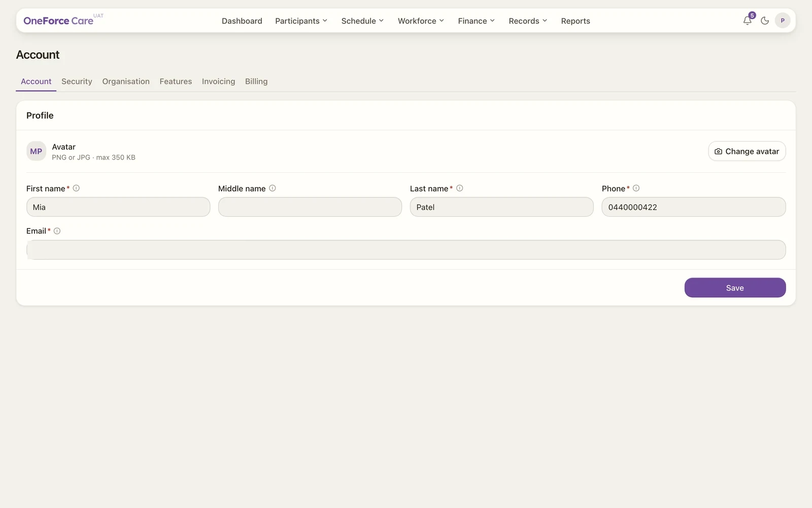Toggle dark mode with the moon icon
812x508 pixels.
[x=765, y=21]
